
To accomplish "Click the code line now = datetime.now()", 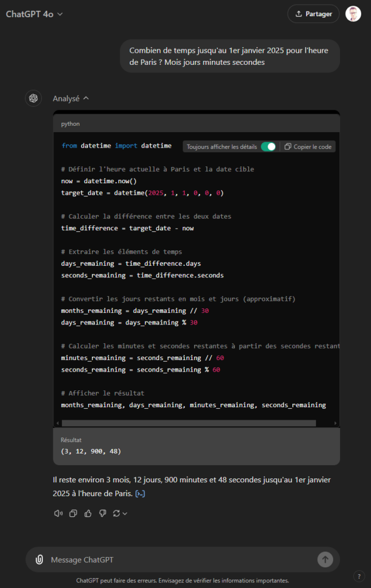I will [99, 181].
